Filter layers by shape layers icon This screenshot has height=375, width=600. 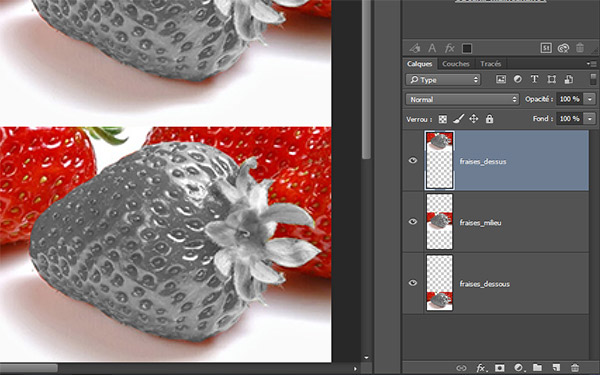[551, 79]
